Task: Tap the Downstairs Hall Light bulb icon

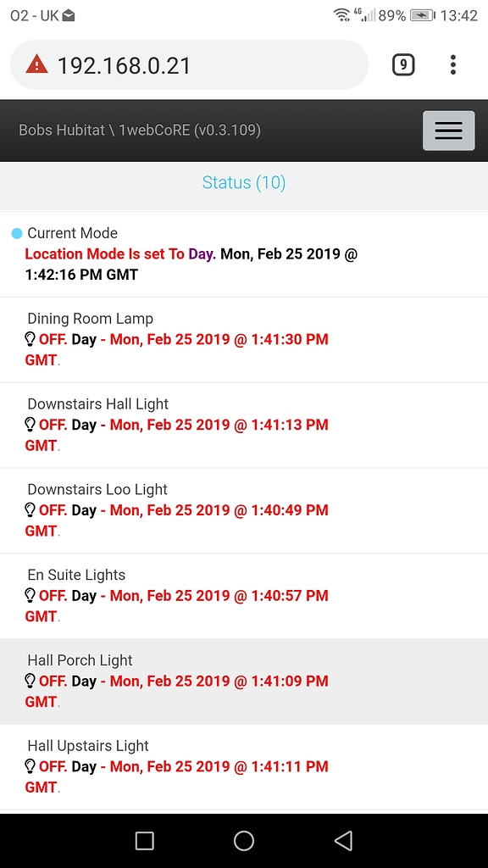Action: coord(30,425)
